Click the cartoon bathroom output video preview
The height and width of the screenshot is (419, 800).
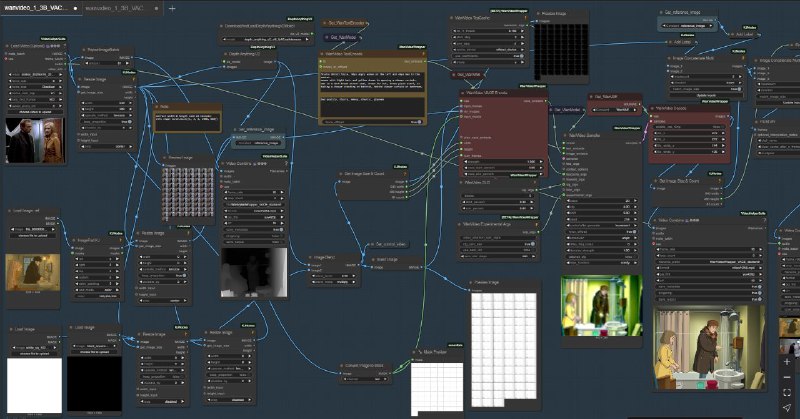pos(709,347)
